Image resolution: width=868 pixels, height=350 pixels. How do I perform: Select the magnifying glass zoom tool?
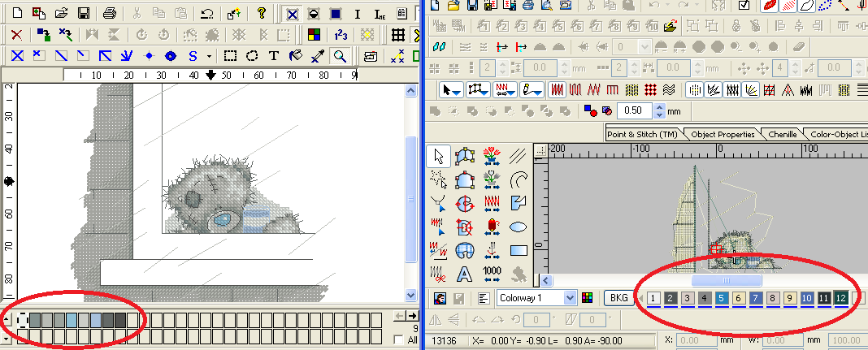pyautogui.click(x=340, y=55)
